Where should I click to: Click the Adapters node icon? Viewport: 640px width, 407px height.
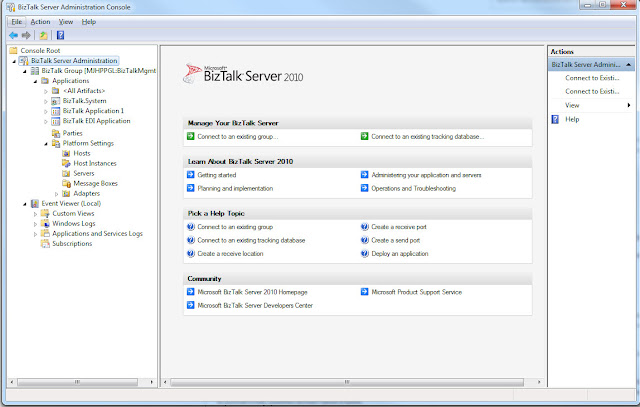[66, 193]
